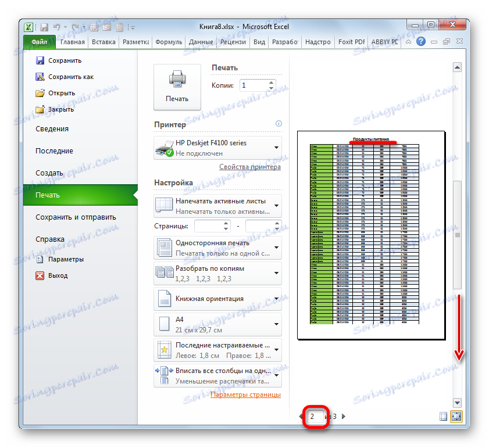Toggle Show Margins icon in preview
The image size is (489, 448).
point(443,416)
